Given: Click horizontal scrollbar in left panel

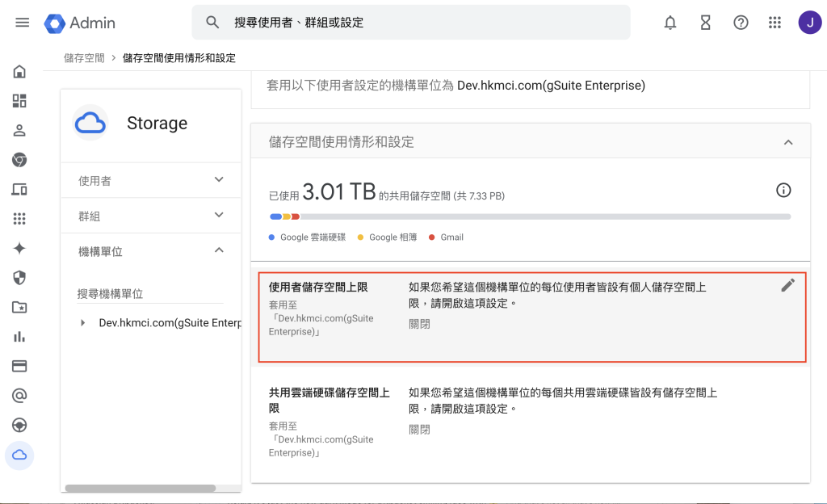Looking at the screenshot, I should click(141, 488).
